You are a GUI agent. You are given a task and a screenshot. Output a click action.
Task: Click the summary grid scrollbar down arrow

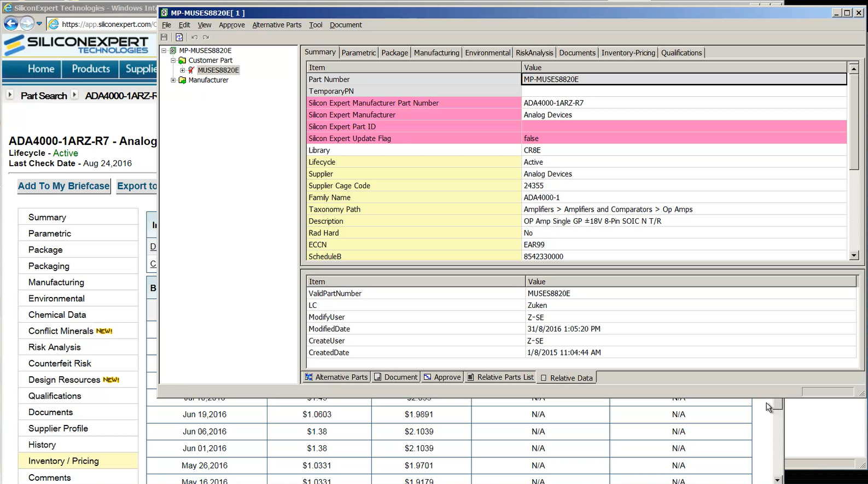click(854, 255)
